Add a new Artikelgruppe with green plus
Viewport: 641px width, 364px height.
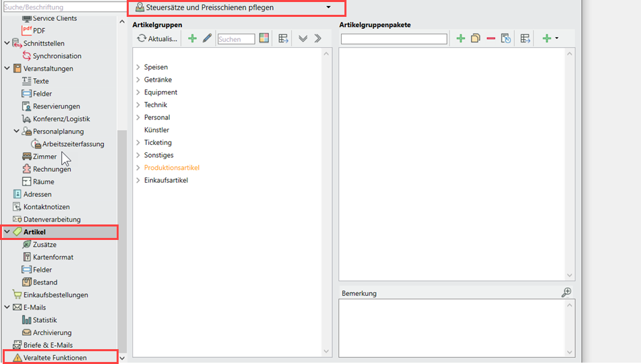click(192, 39)
